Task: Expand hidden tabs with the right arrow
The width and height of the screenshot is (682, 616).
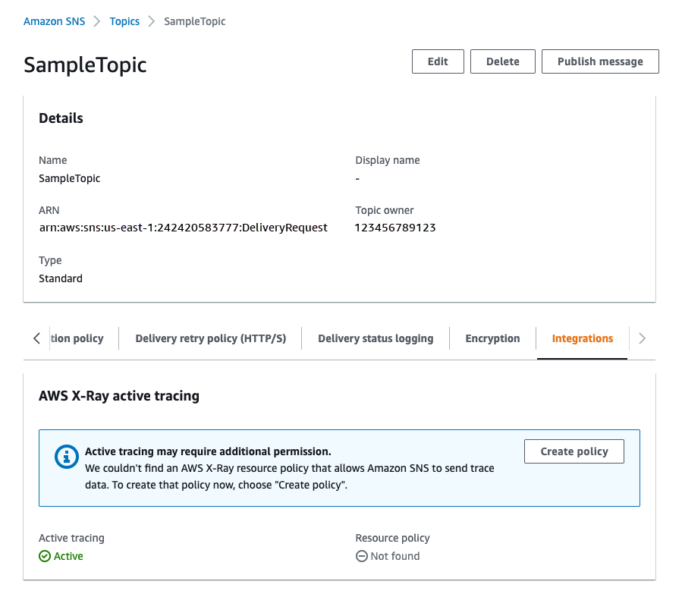Action: tap(643, 338)
